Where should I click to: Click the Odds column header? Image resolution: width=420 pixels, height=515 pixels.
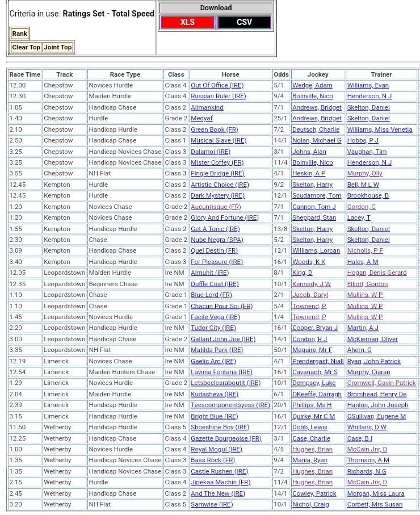tap(281, 74)
